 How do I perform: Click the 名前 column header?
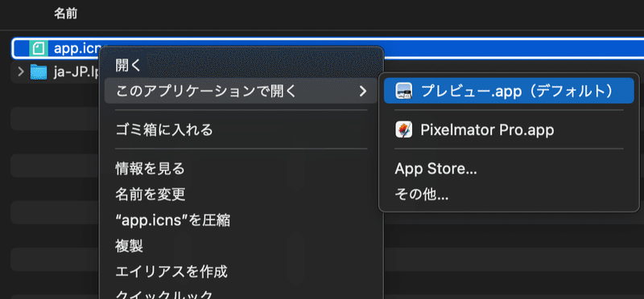coord(66,14)
